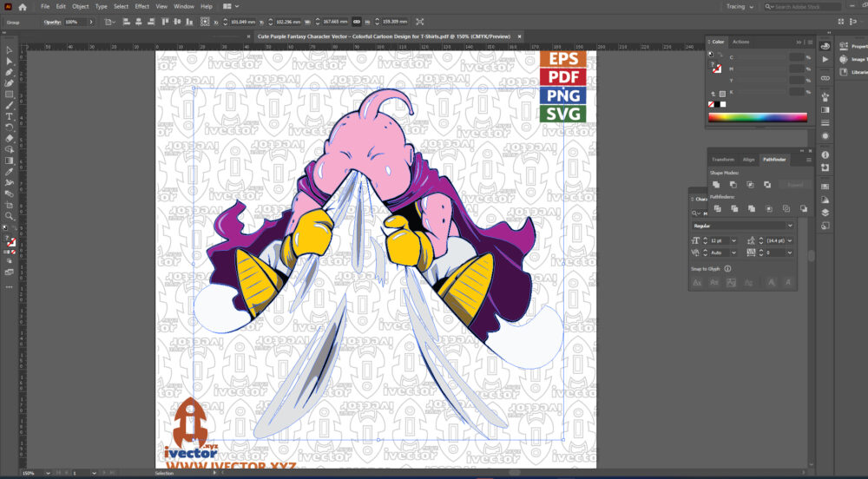This screenshot has width=868, height=479.
Task: Open the 12 pt font size dropdown
Action: (x=733, y=240)
